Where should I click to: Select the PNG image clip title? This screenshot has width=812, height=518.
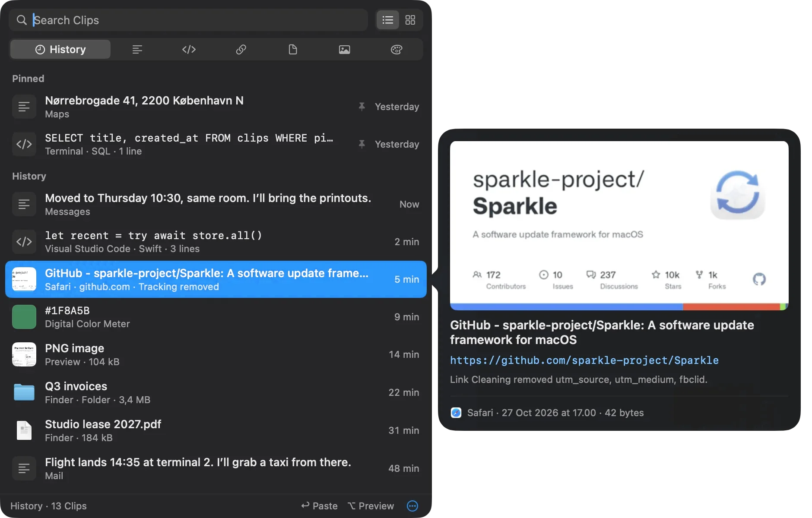74,348
